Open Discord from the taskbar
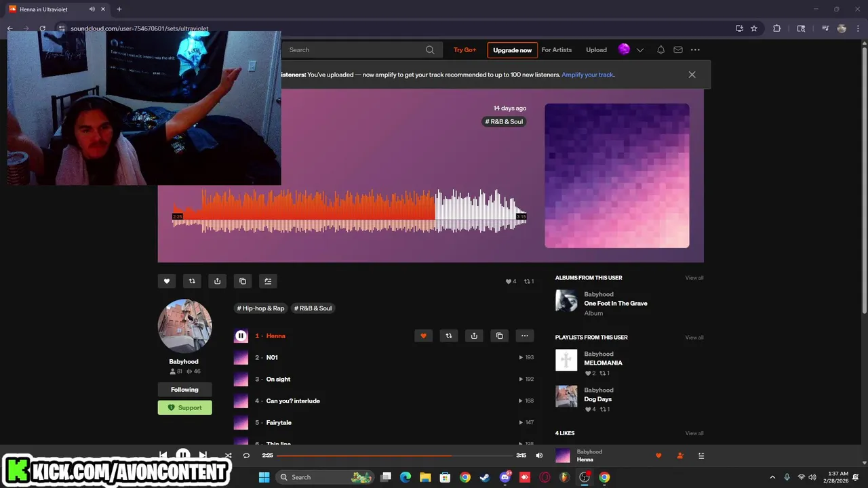Image resolution: width=868 pixels, height=488 pixels. (505, 477)
